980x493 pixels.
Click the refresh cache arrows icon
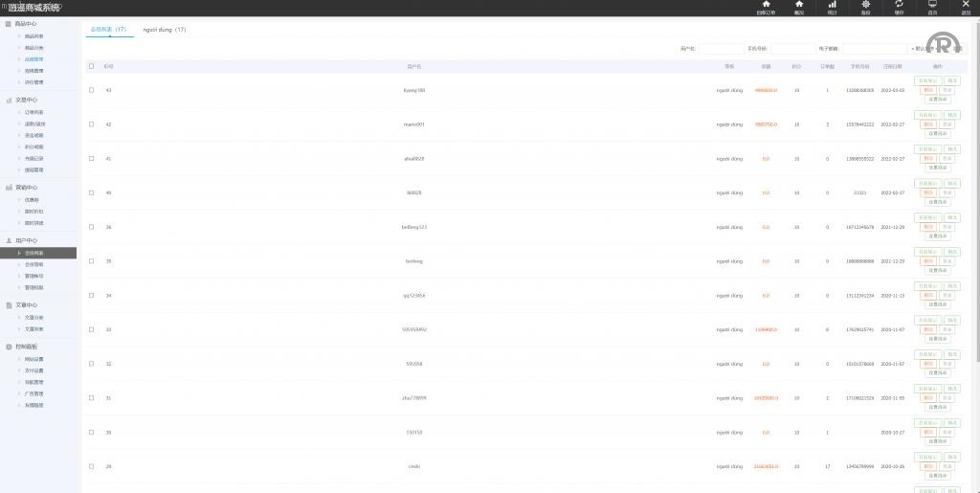tap(899, 5)
